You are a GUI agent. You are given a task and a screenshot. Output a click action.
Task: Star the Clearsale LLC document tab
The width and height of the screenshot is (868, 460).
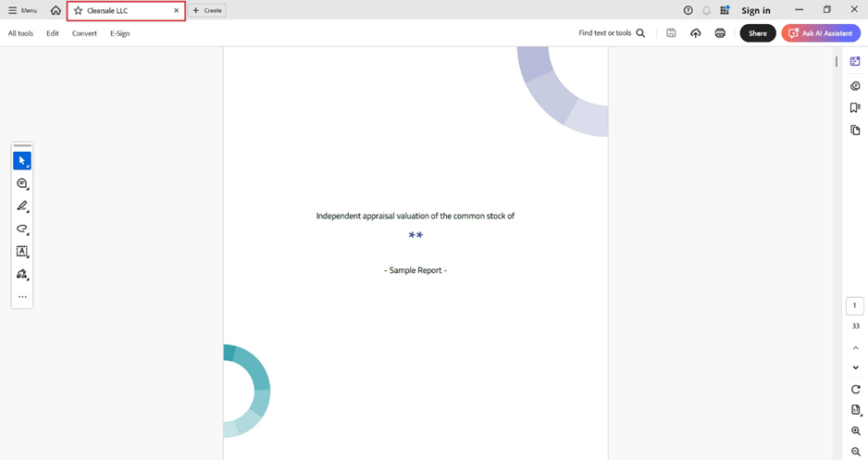78,11
